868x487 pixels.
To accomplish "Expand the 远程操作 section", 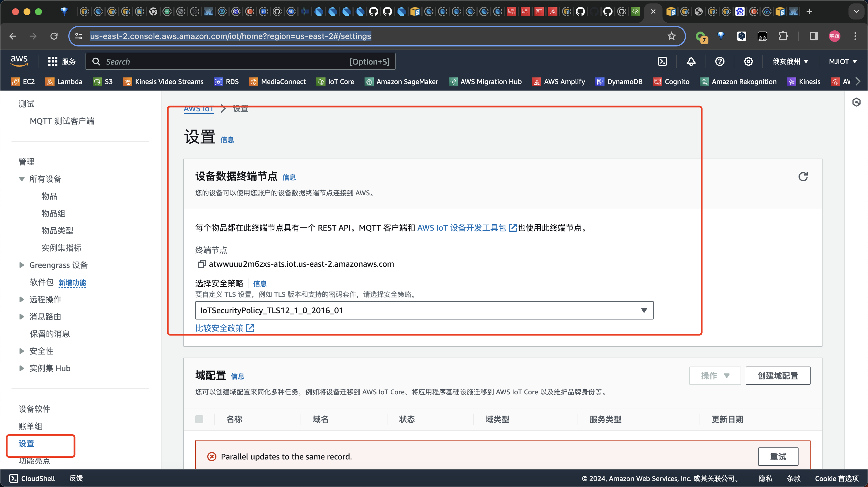I will point(22,299).
